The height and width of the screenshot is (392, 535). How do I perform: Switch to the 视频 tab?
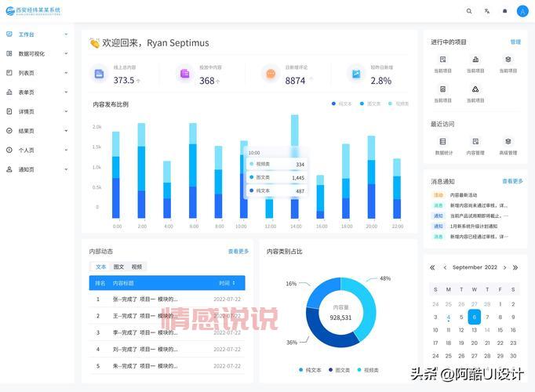click(136, 267)
